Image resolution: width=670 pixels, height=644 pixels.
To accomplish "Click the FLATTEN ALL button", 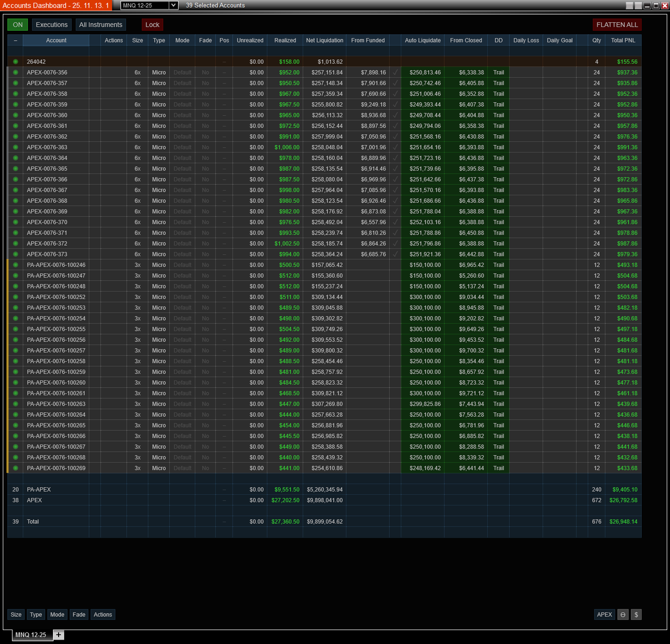I will [617, 25].
